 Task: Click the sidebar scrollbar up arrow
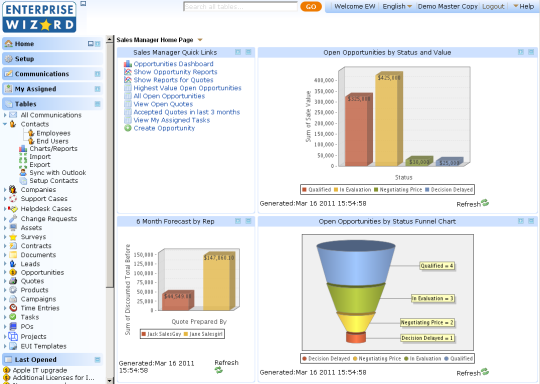pos(110,39)
